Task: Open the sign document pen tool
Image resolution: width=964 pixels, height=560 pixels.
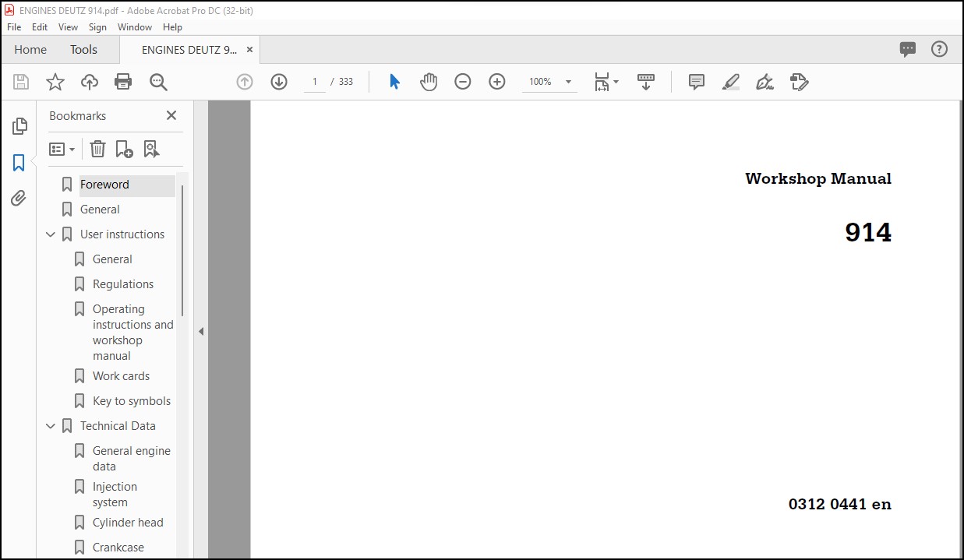Action: point(764,82)
